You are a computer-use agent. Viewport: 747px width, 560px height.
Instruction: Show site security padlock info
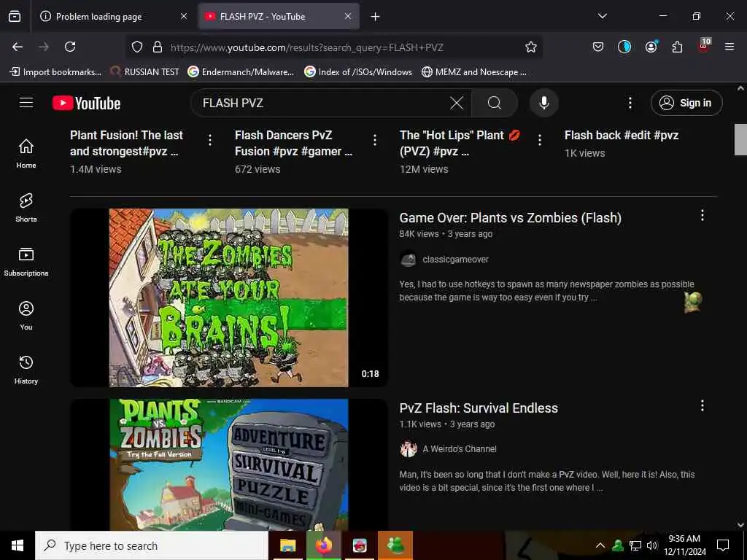pyautogui.click(x=158, y=47)
